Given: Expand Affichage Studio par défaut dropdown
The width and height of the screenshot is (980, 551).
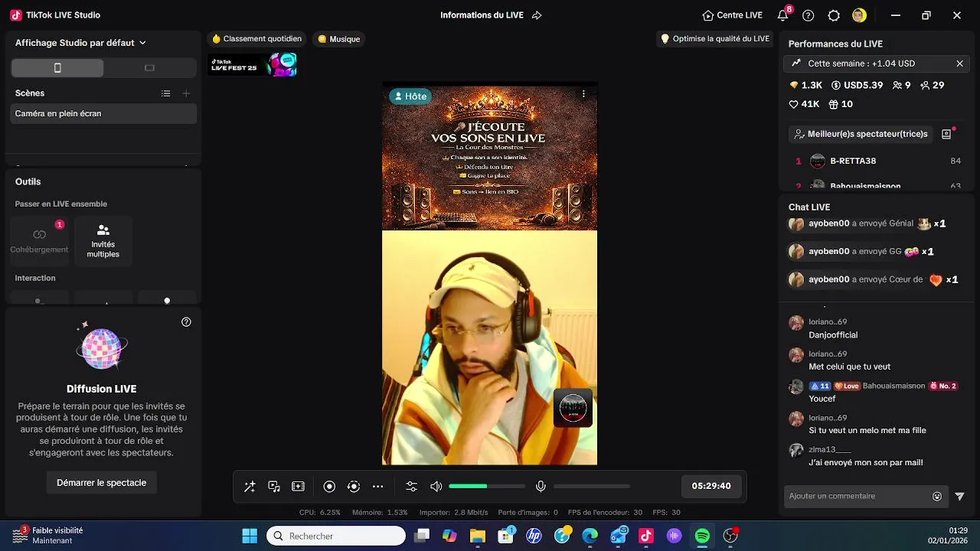Looking at the screenshot, I should pyautogui.click(x=80, y=43).
